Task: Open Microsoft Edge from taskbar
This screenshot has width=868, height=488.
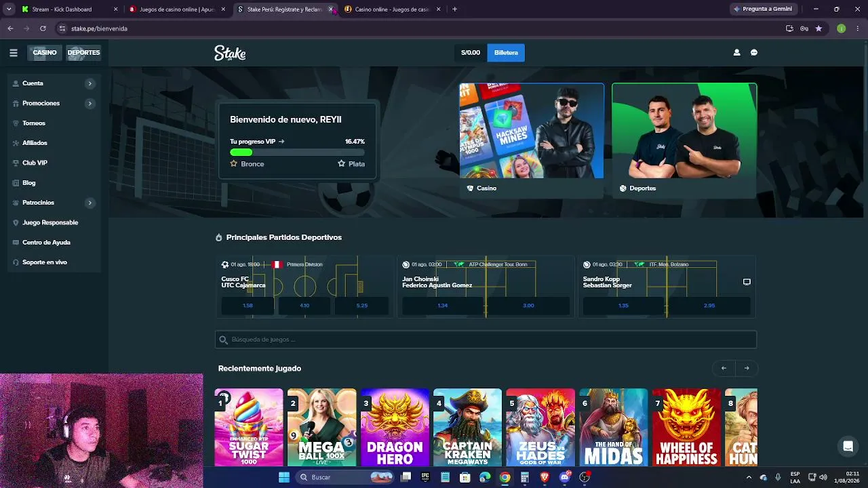Action: [x=485, y=477]
